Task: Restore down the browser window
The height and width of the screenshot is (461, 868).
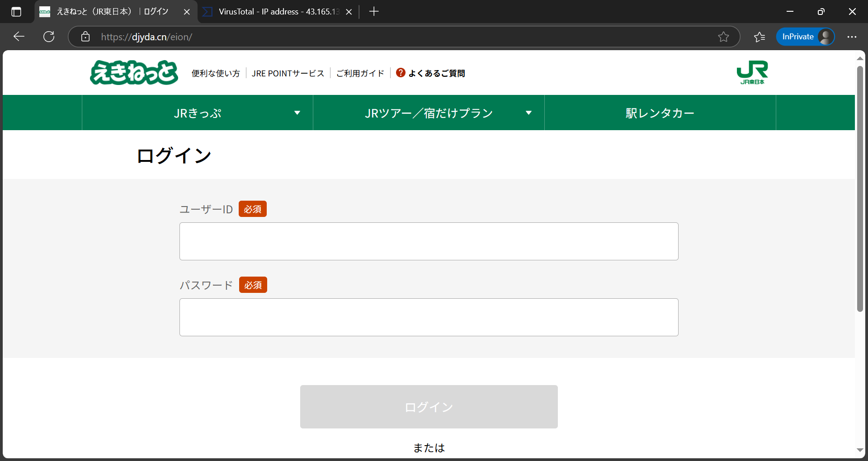Action: pos(821,12)
